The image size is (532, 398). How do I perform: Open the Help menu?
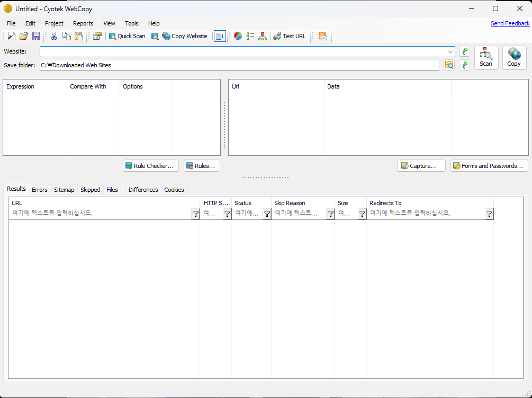(x=154, y=23)
